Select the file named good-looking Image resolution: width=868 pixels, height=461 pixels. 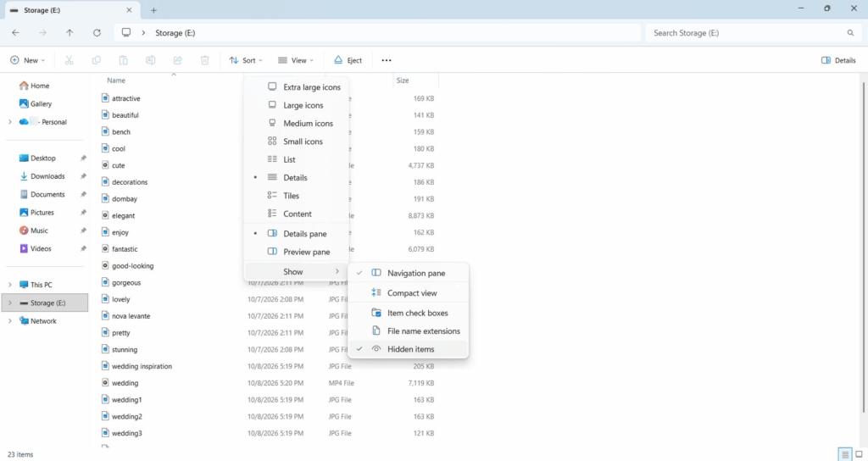(x=132, y=265)
